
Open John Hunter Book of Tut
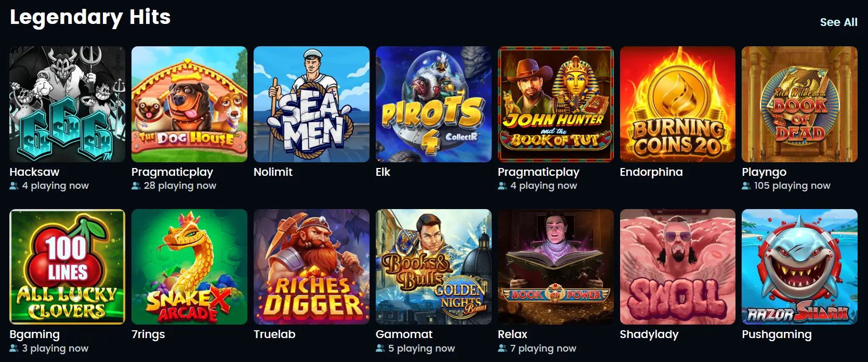[556, 105]
